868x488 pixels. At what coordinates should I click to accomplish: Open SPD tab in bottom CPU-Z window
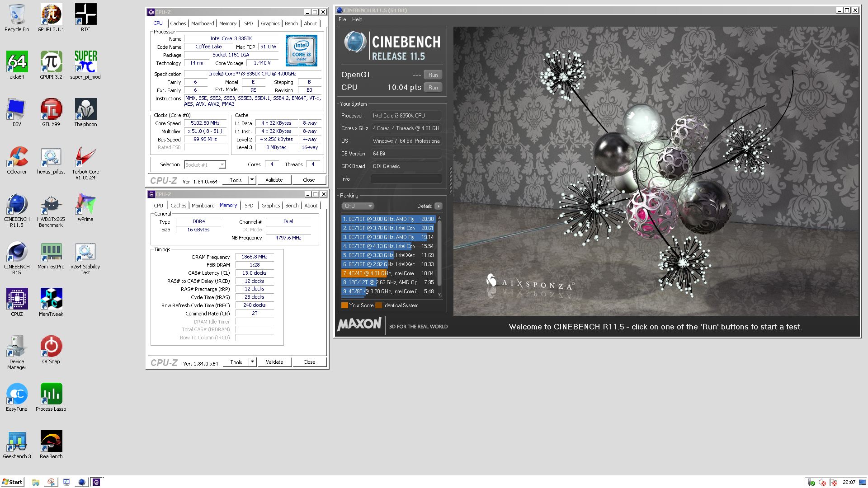tap(249, 206)
